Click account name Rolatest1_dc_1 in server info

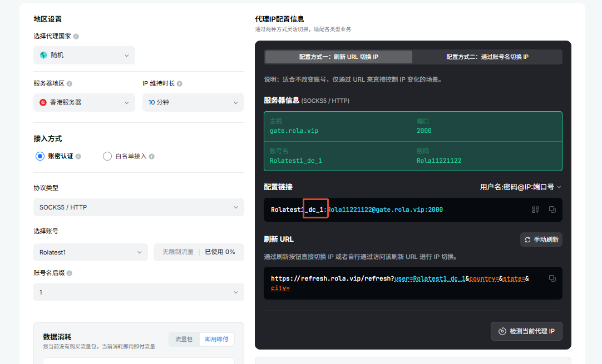pyautogui.click(x=295, y=161)
